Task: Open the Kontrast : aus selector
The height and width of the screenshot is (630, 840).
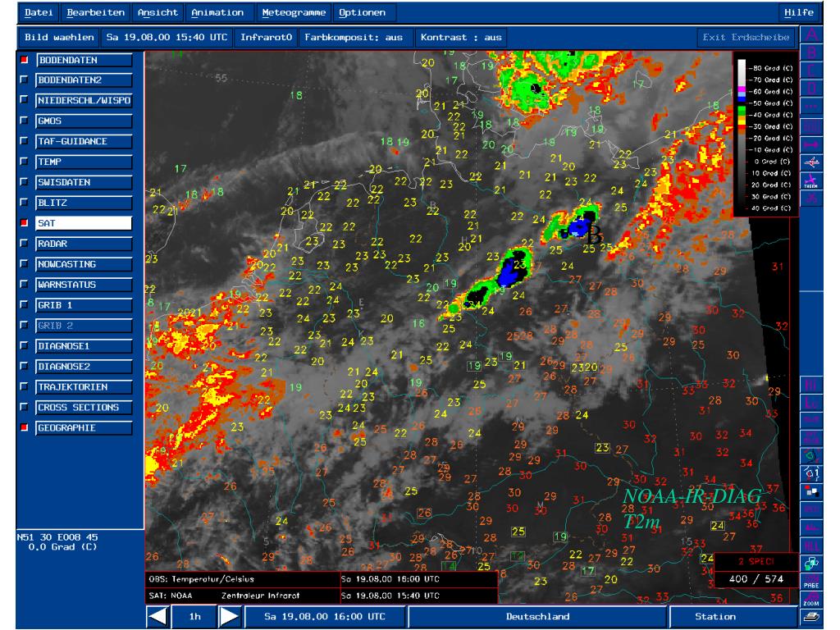Action: (461, 38)
